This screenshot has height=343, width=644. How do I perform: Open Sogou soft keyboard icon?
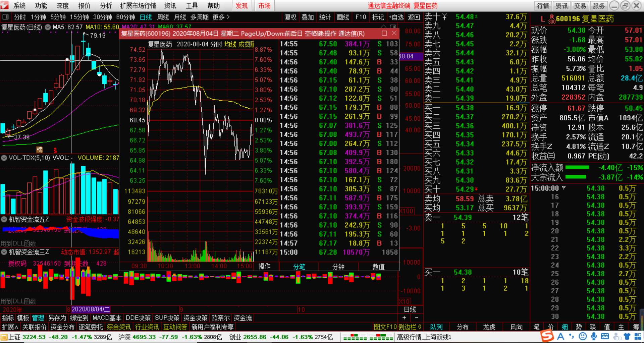coord(605,336)
